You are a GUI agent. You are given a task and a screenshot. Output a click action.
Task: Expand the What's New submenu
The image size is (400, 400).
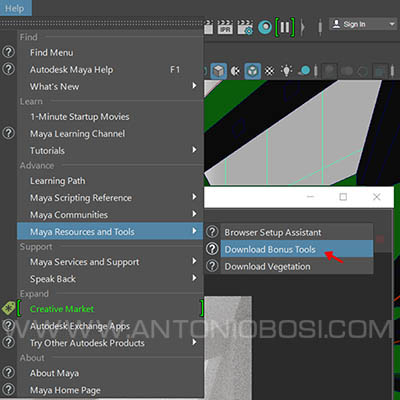194,86
